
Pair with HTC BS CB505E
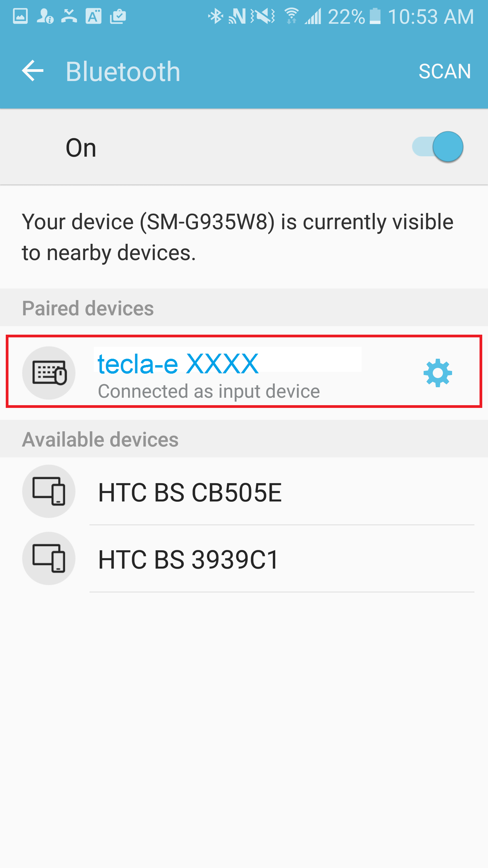coord(190,492)
